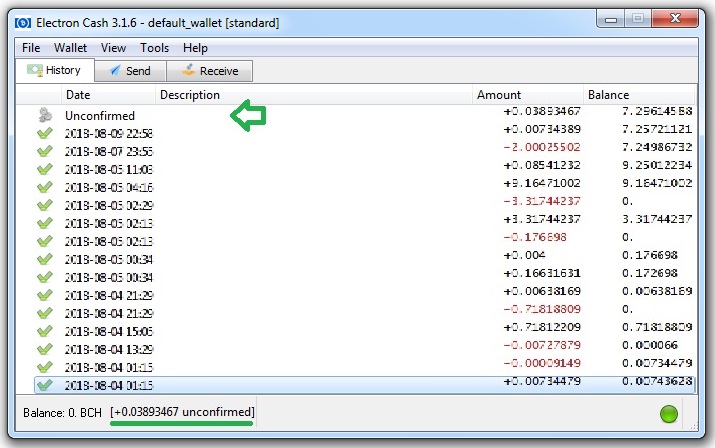Select the 2018-08-05 11:03 date entry
Image resolution: width=715 pixels, height=448 pixels.
[x=109, y=170]
